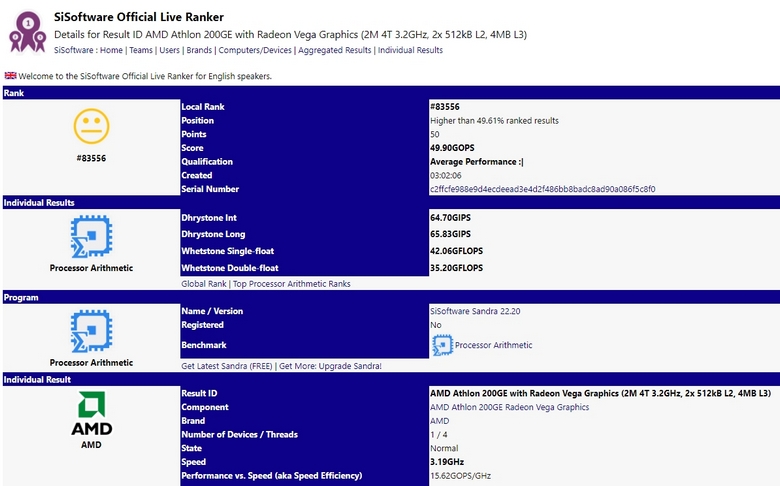Click the Processor Arithmetic benchmark link text
Screen dimensions: 780x486
point(493,345)
